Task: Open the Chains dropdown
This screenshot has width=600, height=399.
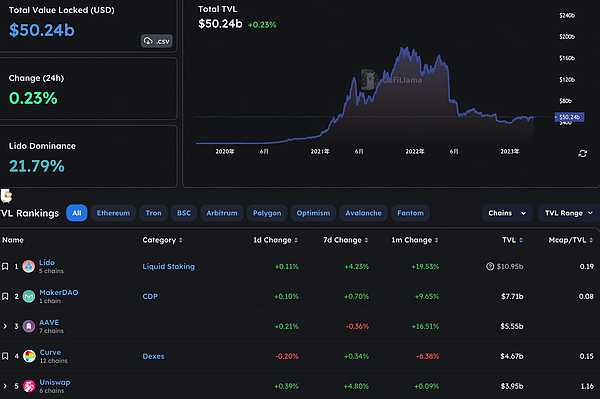Action: 507,213
